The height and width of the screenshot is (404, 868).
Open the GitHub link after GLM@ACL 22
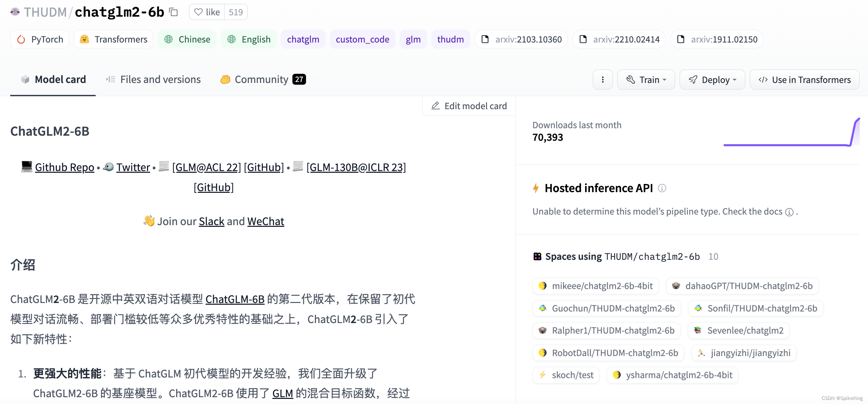tap(264, 167)
